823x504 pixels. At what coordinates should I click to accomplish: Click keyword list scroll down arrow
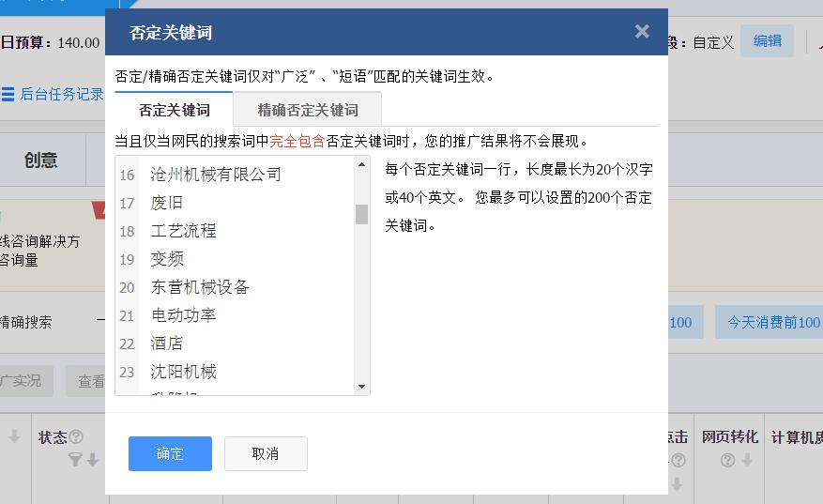click(361, 387)
